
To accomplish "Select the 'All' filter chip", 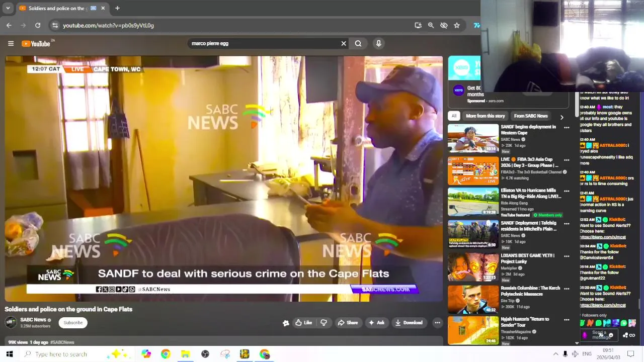I will (x=454, y=116).
